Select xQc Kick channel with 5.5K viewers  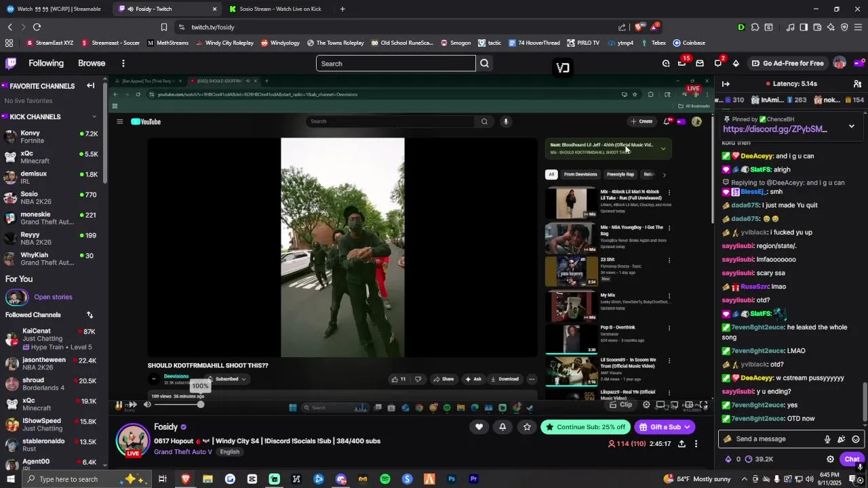[x=51, y=157]
